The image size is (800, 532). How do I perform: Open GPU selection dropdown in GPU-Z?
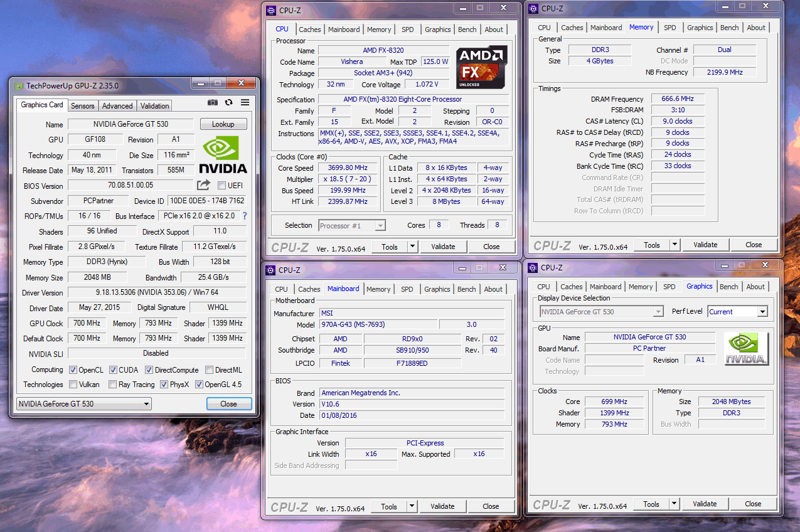(83, 404)
